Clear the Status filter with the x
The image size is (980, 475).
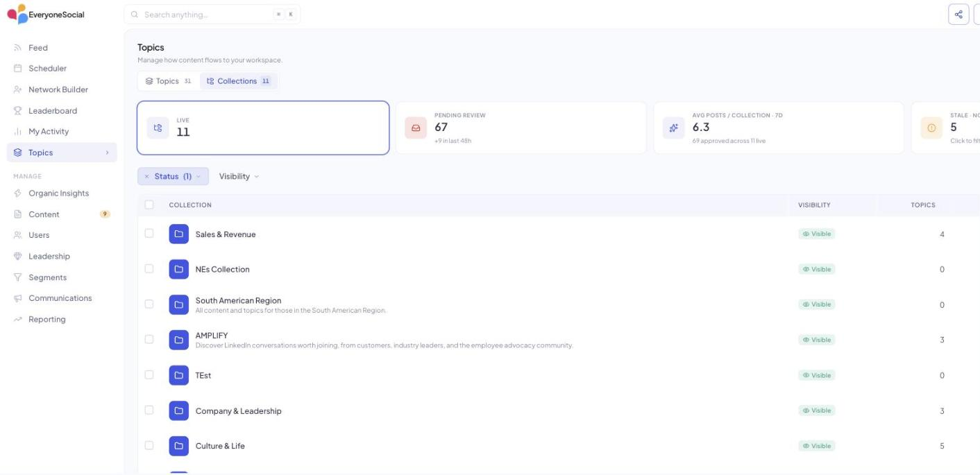pos(146,177)
